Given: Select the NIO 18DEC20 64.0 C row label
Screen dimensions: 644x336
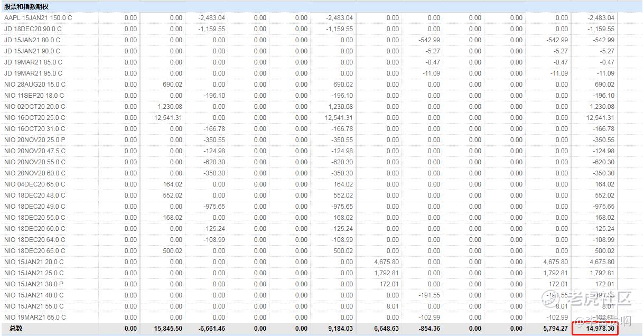Looking at the screenshot, I should (35, 240).
